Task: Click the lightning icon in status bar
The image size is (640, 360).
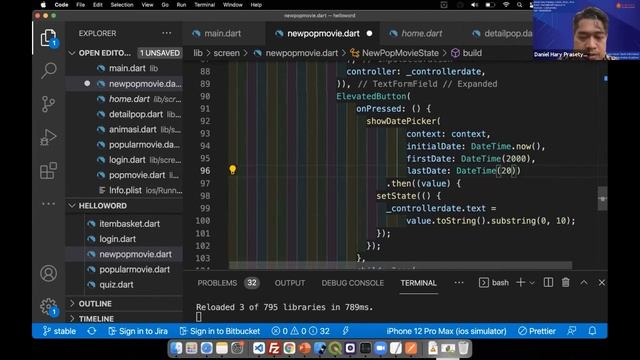Action: coord(346,331)
